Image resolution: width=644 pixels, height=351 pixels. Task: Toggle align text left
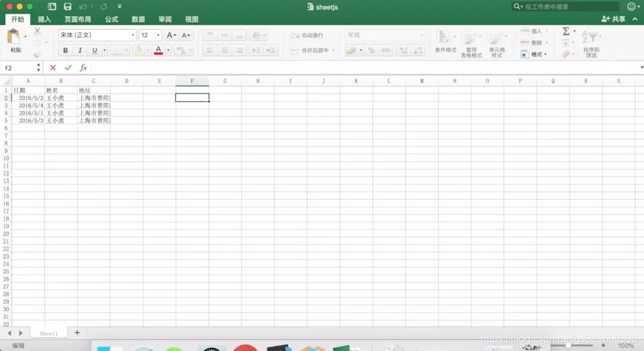210,50
